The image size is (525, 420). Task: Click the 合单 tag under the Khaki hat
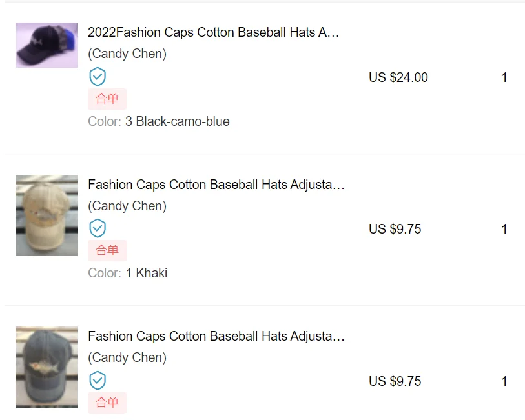107,250
